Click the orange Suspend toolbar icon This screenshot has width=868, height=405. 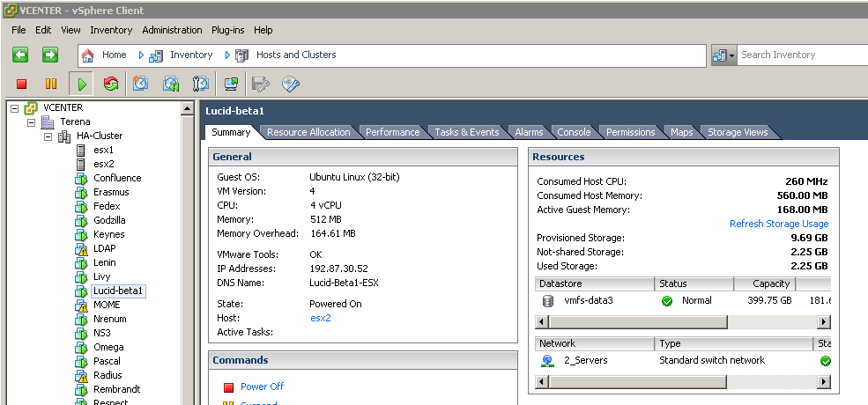pyautogui.click(x=51, y=85)
